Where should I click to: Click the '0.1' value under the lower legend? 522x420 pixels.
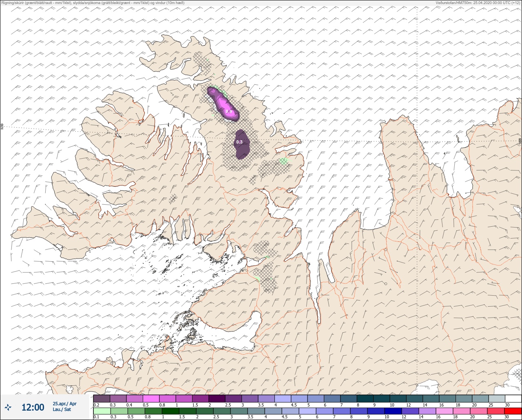pyautogui.click(x=96, y=417)
